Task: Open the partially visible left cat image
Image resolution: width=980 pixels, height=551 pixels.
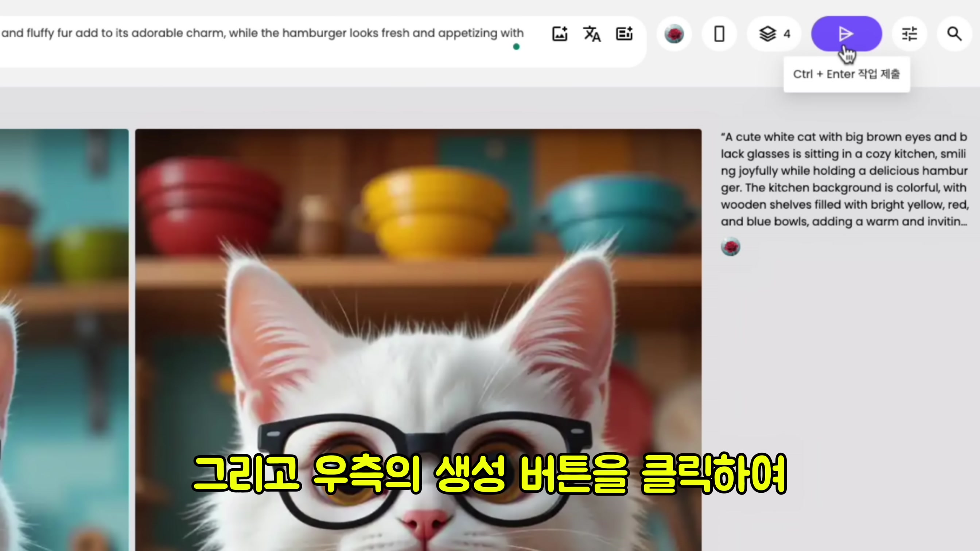Action: (64, 340)
